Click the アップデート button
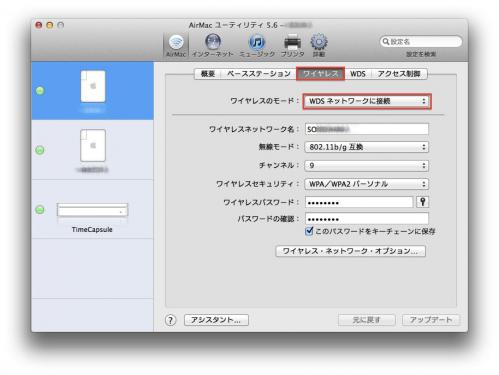499x375 pixels. (x=431, y=320)
